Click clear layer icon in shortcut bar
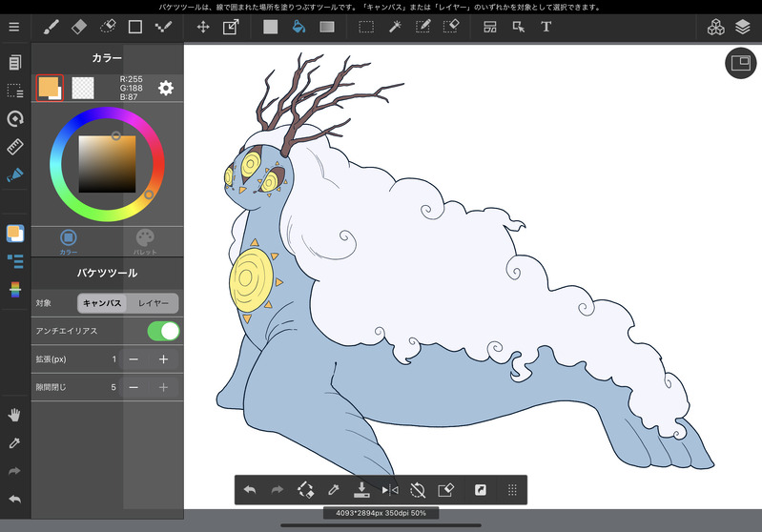Screen dimensions: 762x532 pos(445,490)
